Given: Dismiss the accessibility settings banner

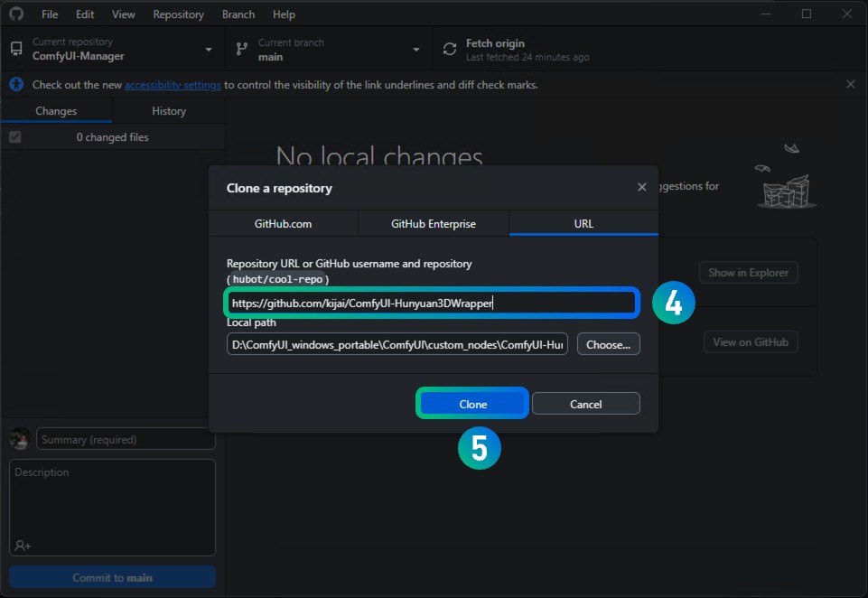Looking at the screenshot, I should 850,84.
